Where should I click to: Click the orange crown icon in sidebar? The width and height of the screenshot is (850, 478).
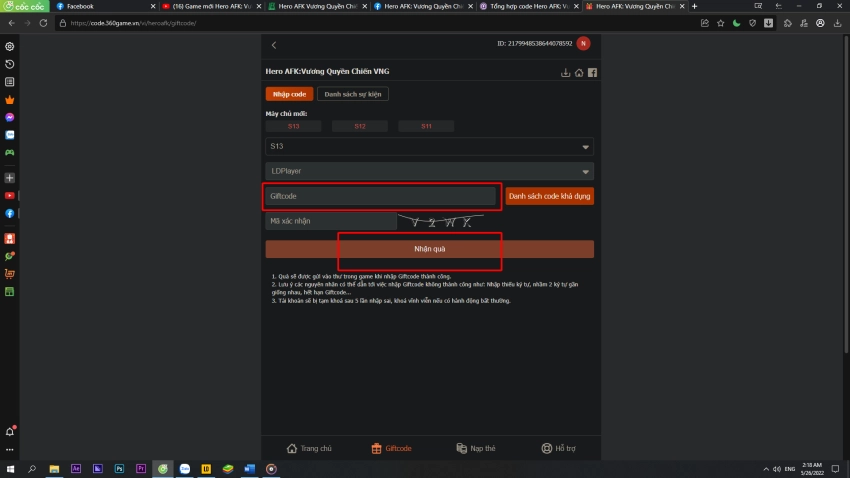pos(10,100)
